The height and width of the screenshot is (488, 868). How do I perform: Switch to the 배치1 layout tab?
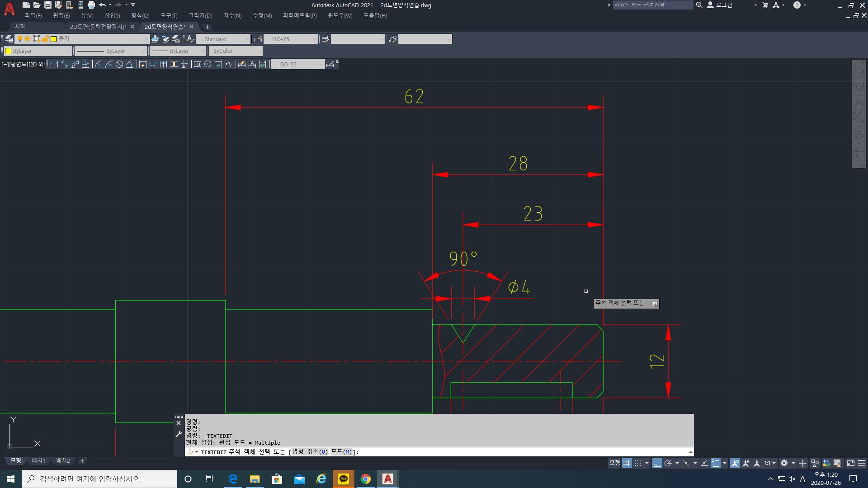tap(38, 461)
